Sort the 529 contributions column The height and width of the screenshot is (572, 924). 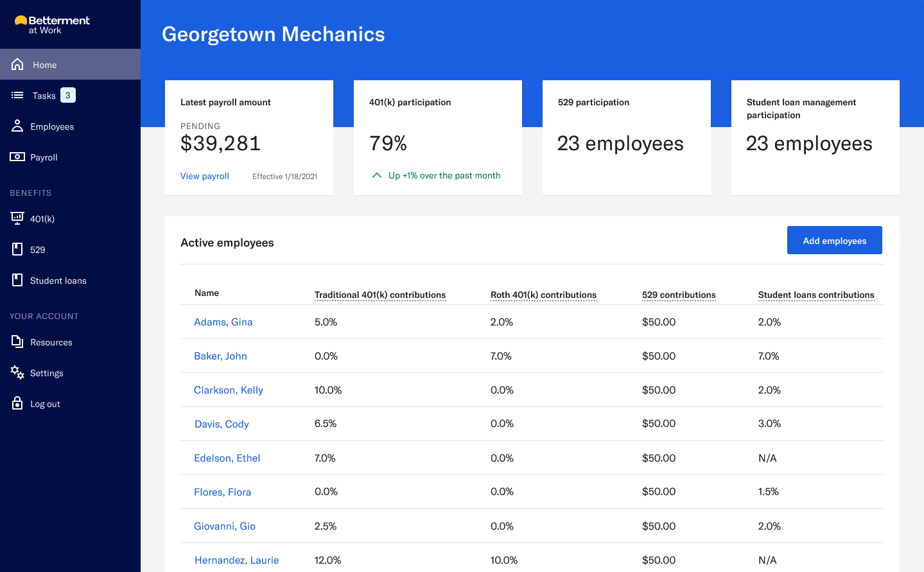click(x=679, y=295)
